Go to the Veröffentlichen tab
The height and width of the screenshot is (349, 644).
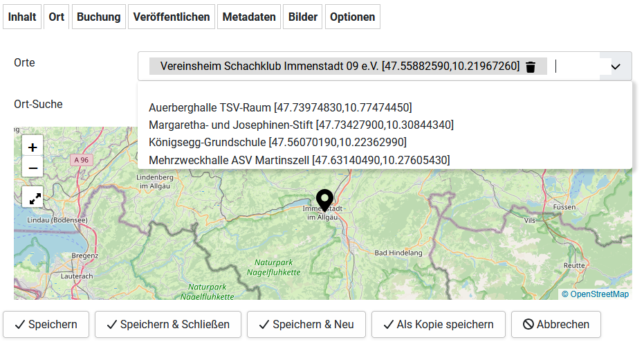point(171,17)
